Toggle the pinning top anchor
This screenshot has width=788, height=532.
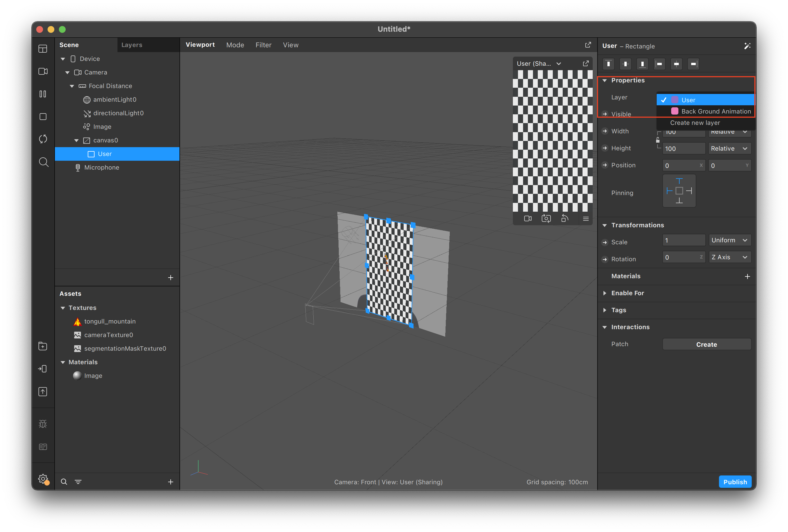(x=679, y=181)
